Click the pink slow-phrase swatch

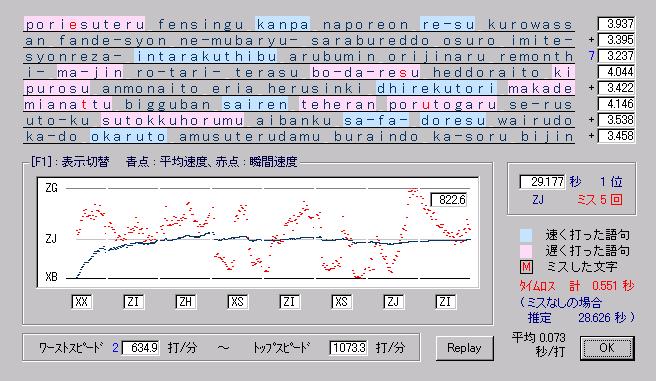(526, 251)
